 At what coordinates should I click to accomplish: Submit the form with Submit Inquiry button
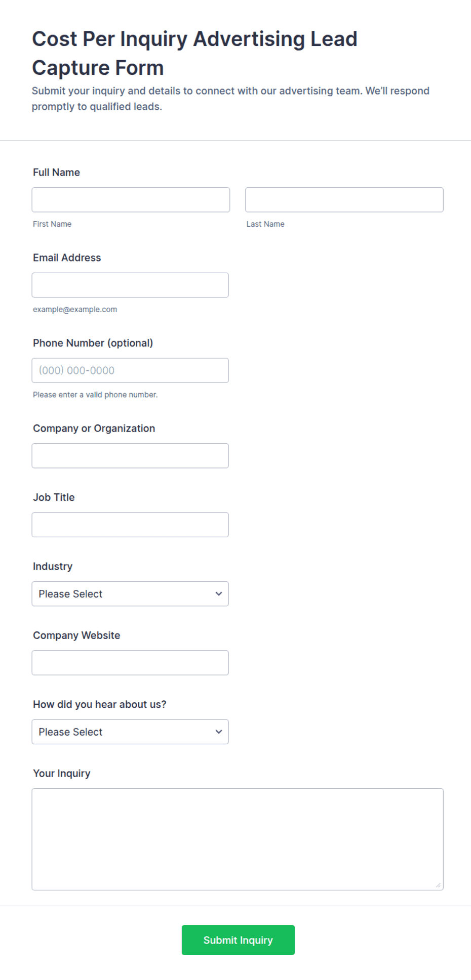click(238, 940)
